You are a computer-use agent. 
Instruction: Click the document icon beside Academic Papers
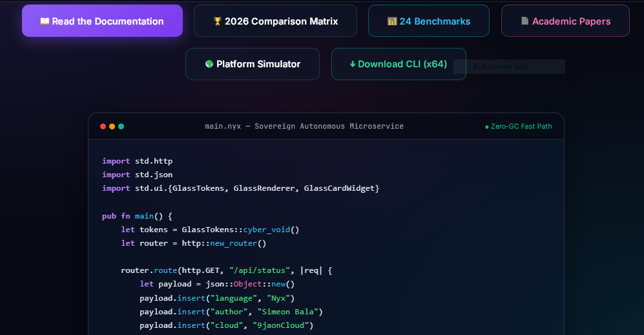(525, 21)
